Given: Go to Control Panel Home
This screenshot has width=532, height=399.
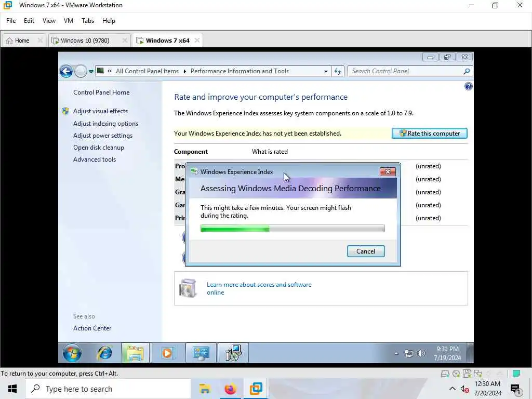Looking at the screenshot, I should [x=101, y=92].
